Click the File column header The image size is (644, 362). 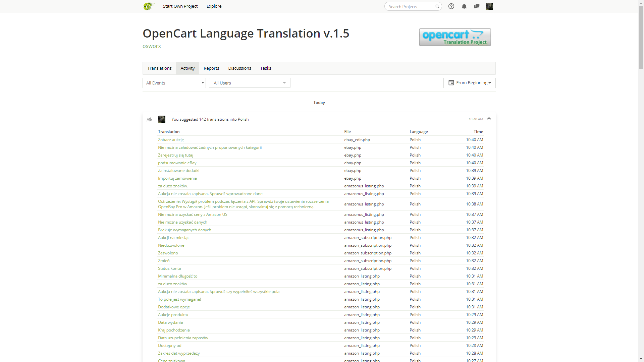347,132
